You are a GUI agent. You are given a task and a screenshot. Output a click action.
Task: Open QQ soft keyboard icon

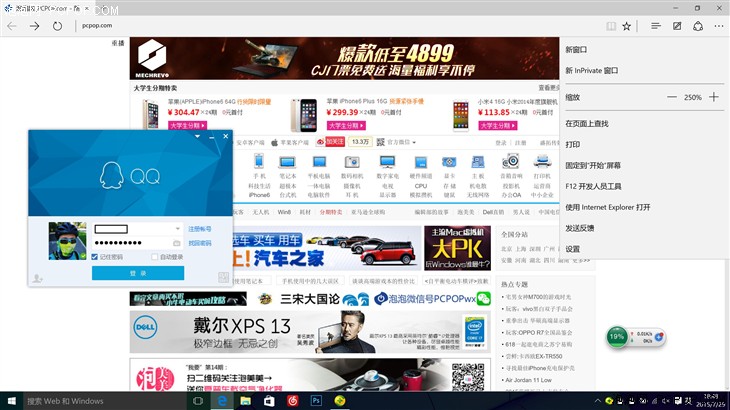click(x=176, y=243)
